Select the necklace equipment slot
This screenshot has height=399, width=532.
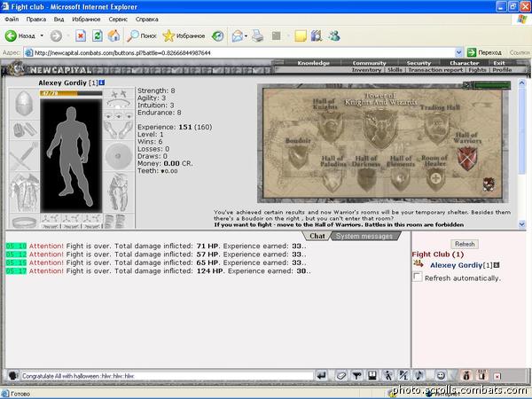[119, 104]
